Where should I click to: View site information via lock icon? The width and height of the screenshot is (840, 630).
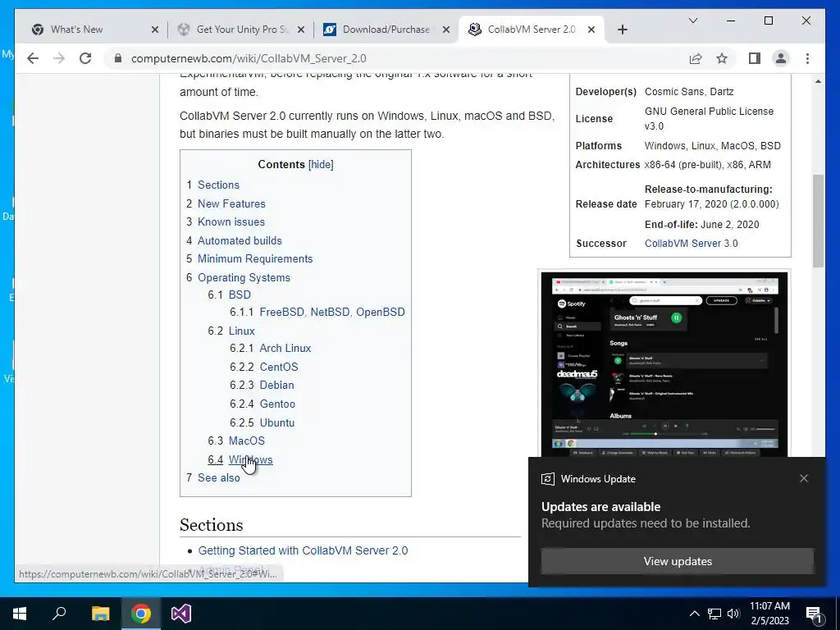(x=118, y=58)
